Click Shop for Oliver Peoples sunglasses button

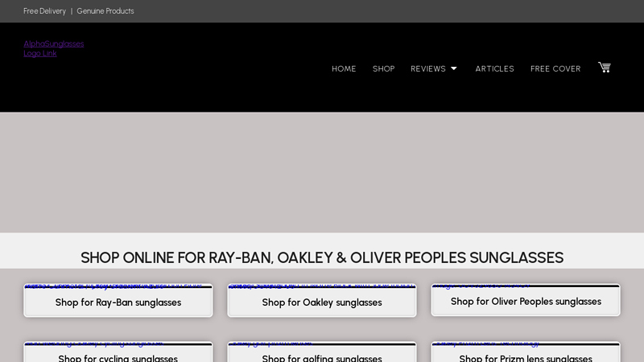(526, 300)
